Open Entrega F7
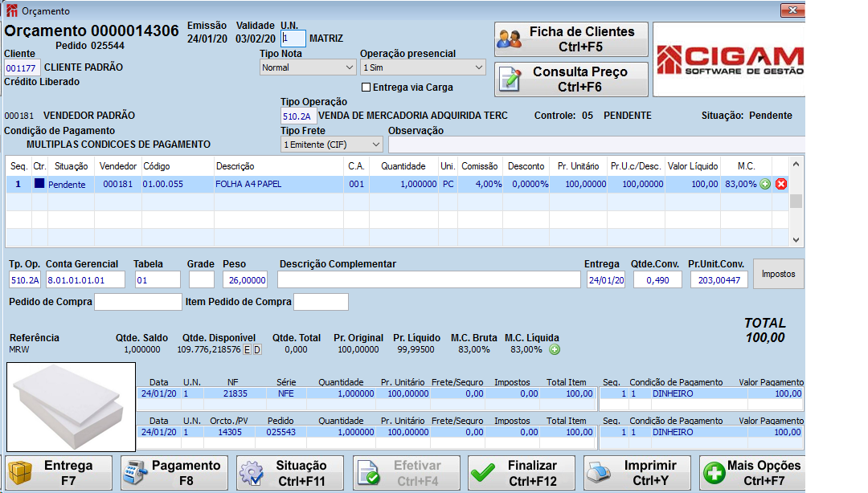Viewport: 868px width, 493px height. coord(59,473)
